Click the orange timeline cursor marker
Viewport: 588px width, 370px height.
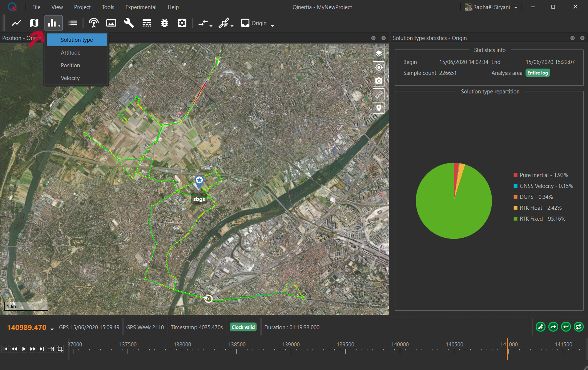tap(507, 348)
